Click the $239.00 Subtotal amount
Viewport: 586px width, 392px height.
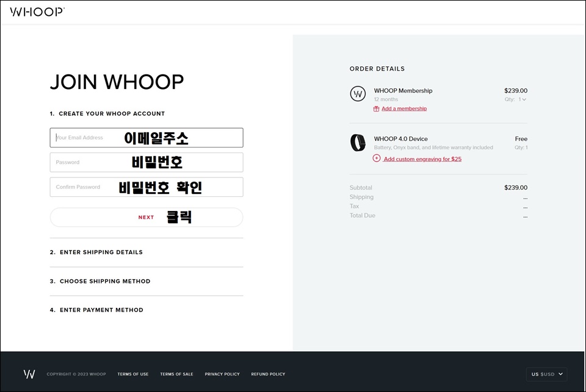516,187
